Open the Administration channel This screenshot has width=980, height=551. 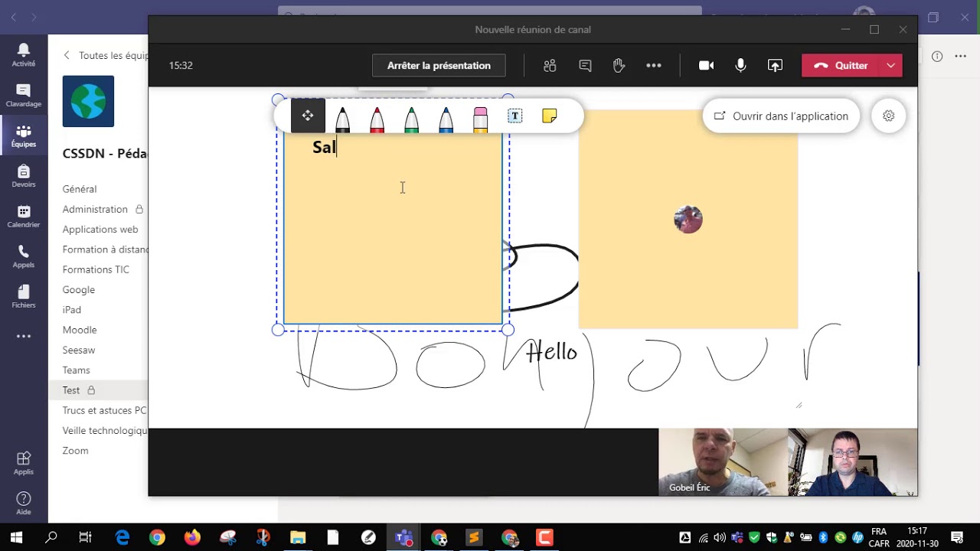click(x=95, y=209)
